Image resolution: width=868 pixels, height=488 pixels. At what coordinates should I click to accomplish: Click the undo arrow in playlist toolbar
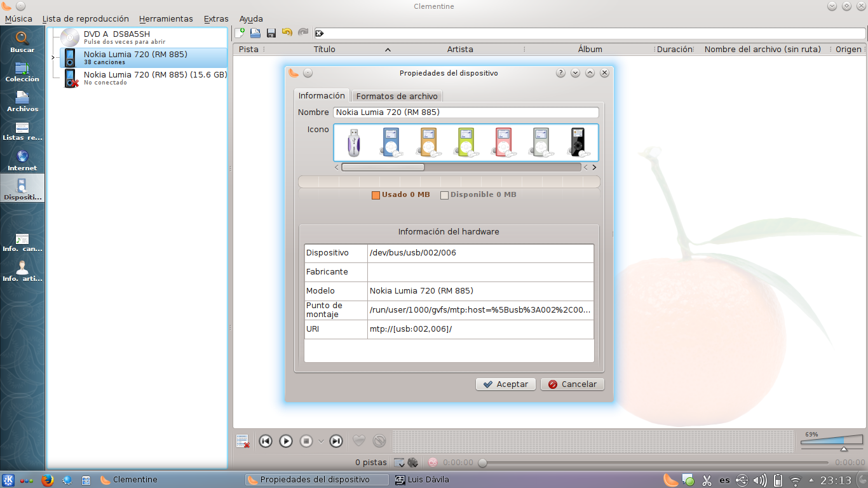287,32
